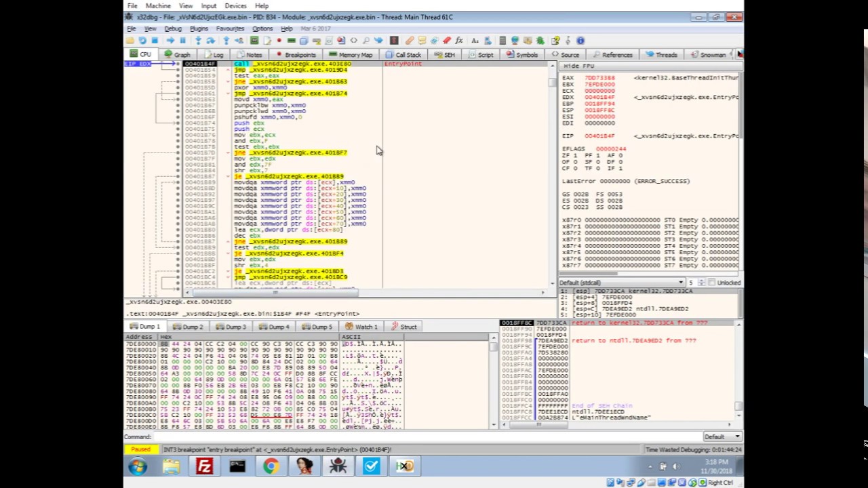This screenshot has width=868, height=488.
Task: Open the Debug menu
Action: (x=173, y=29)
